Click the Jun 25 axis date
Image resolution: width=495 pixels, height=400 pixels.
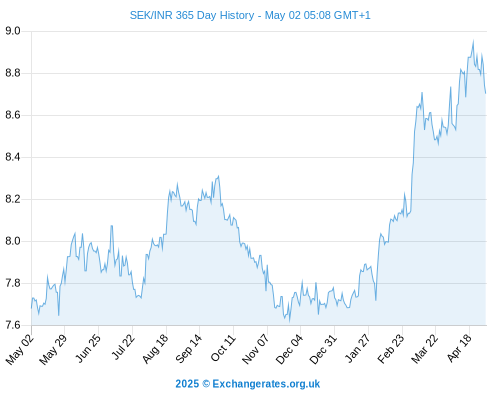[88, 348]
